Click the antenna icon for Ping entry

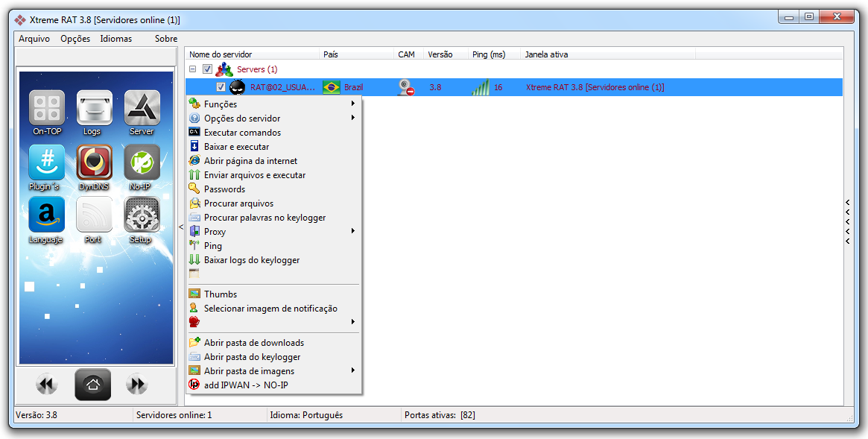pyautogui.click(x=194, y=245)
